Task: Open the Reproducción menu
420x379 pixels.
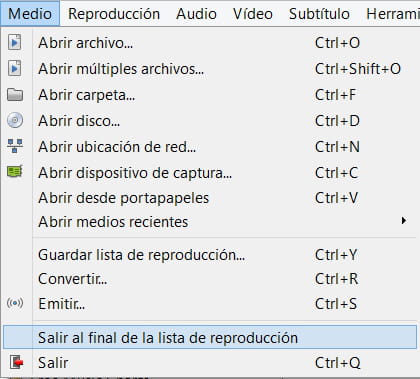Action: (x=114, y=14)
